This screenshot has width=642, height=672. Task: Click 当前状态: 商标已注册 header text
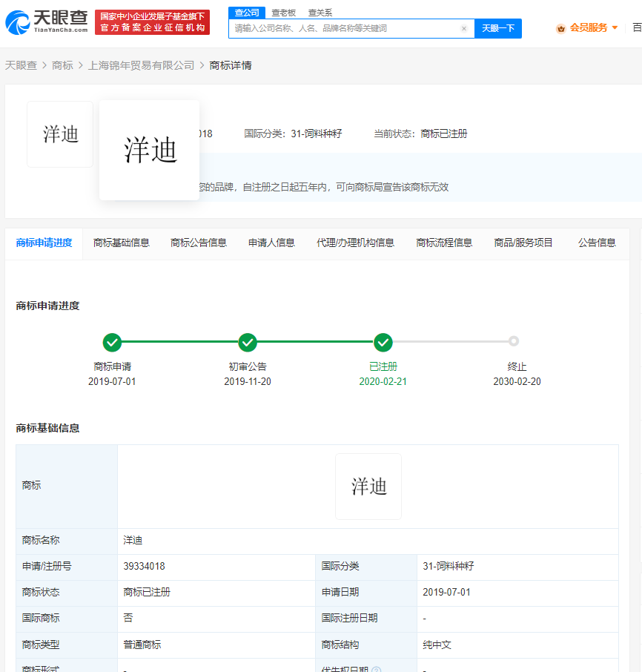click(x=420, y=134)
